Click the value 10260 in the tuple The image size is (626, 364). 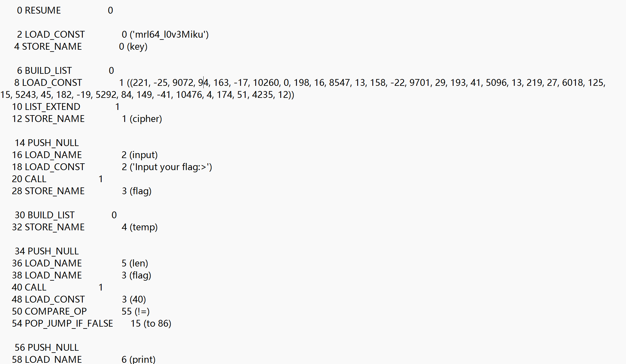(x=266, y=83)
